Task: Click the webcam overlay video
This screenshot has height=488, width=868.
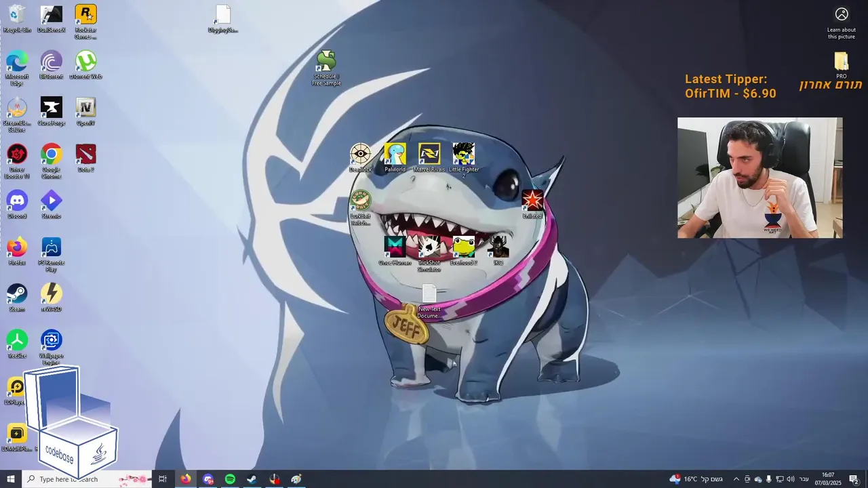Action: (x=759, y=178)
